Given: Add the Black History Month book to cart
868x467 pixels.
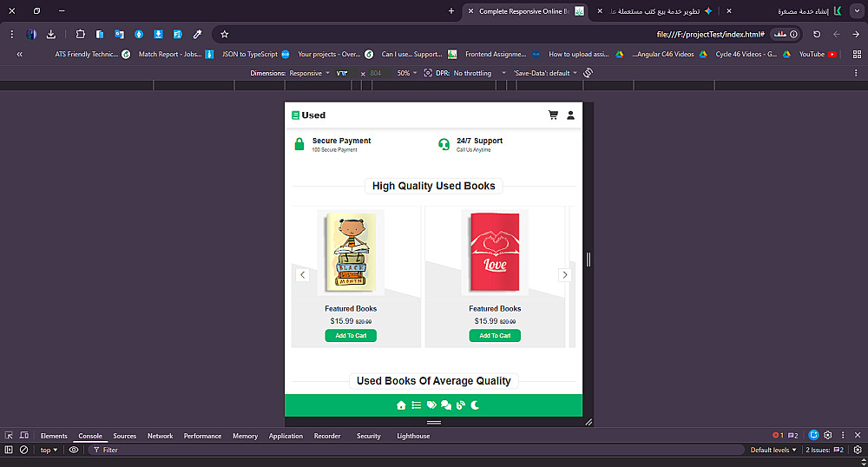Looking at the screenshot, I should tap(351, 335).
